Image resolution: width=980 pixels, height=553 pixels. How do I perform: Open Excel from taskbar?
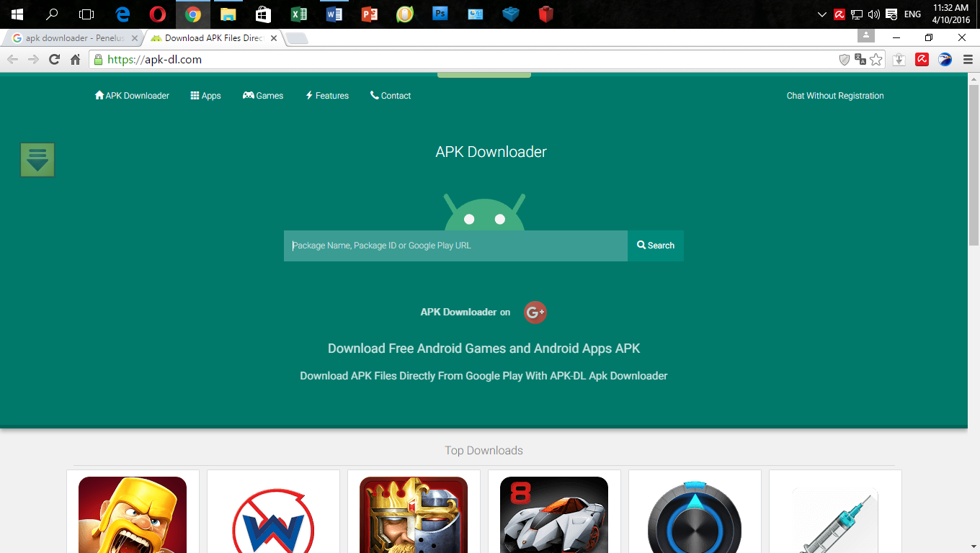pyautogui.click(x=298, y=14)
